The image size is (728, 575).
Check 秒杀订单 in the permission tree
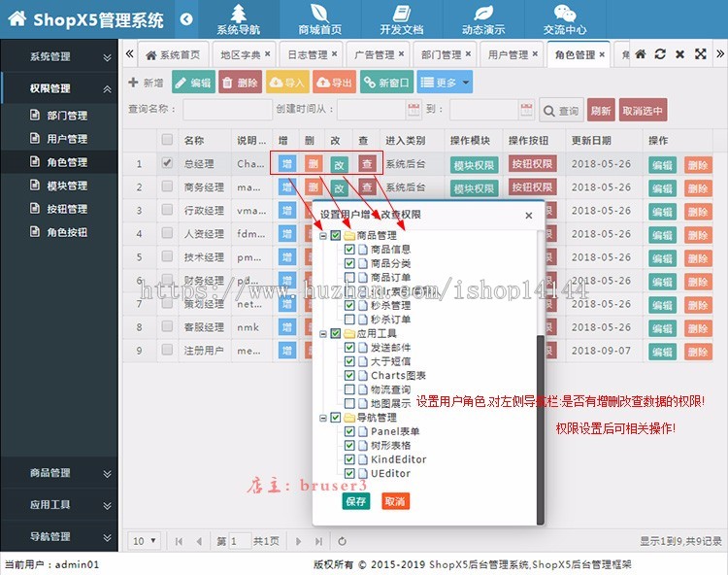point(349,320)
